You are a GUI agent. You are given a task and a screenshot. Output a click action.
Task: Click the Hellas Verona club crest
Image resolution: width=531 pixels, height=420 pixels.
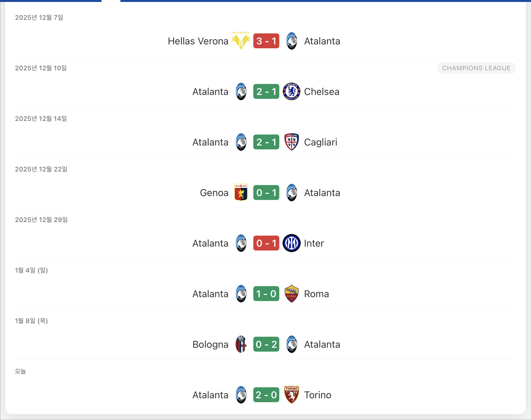[241, 41]
